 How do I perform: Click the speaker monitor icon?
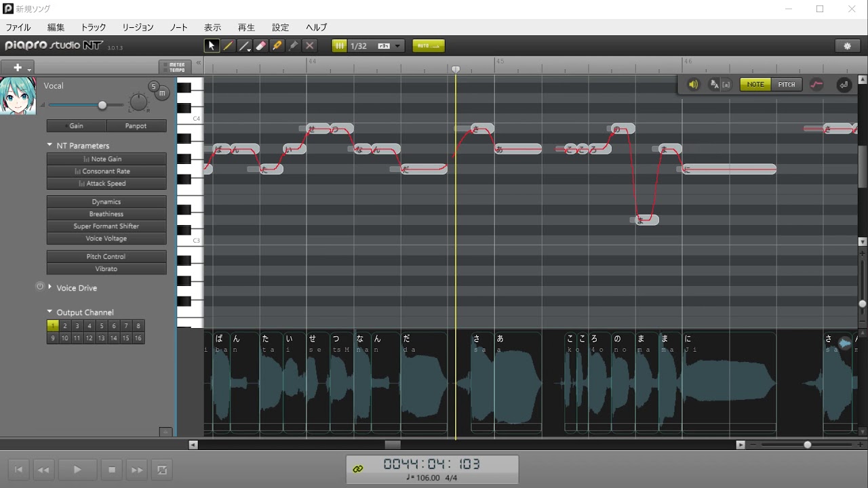(693, 85)
